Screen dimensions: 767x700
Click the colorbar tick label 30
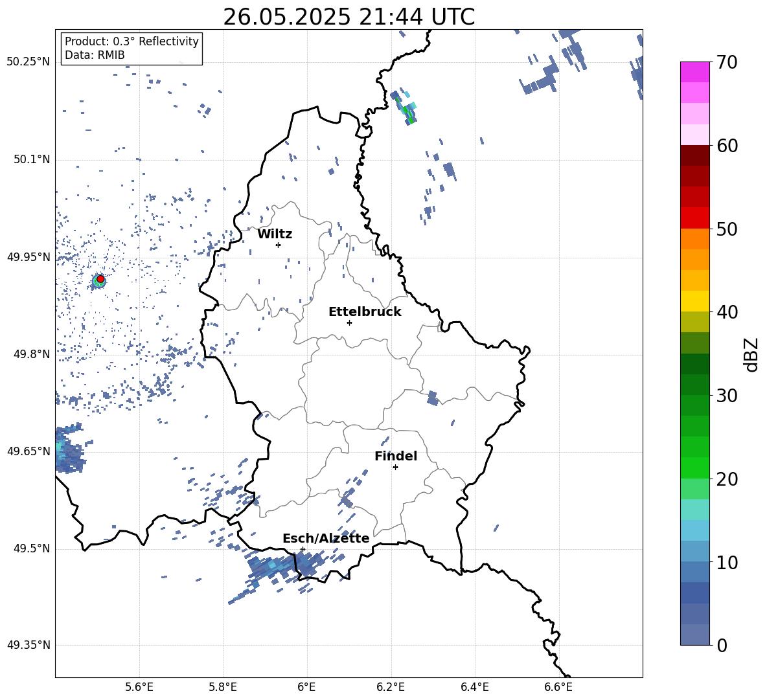point(727,396)
